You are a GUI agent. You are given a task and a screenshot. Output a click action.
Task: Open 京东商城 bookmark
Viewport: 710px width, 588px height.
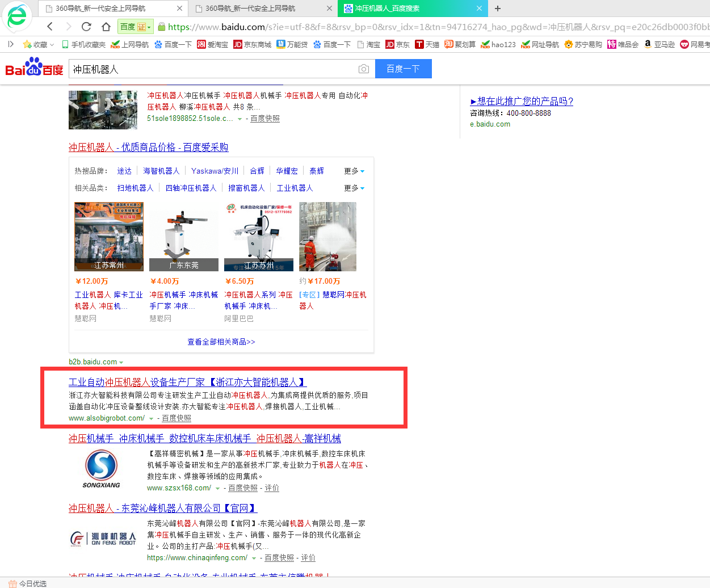[x=253, y=44]
